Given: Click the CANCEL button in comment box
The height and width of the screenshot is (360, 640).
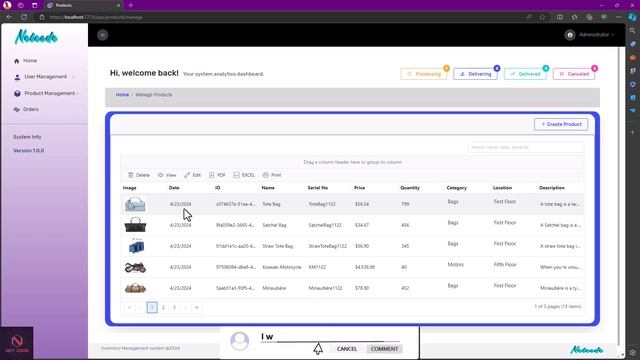Looking at the screenshot, I should click(347, 349).
